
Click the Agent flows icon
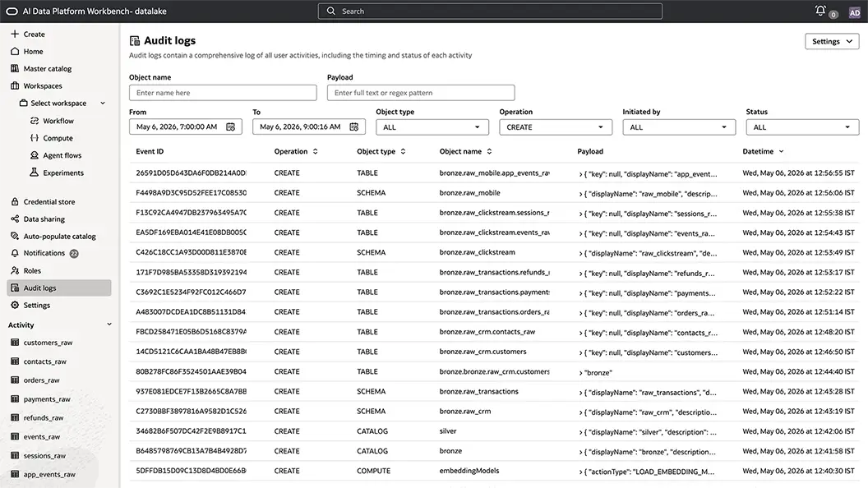pyautogui.click(x=35, y=155)
